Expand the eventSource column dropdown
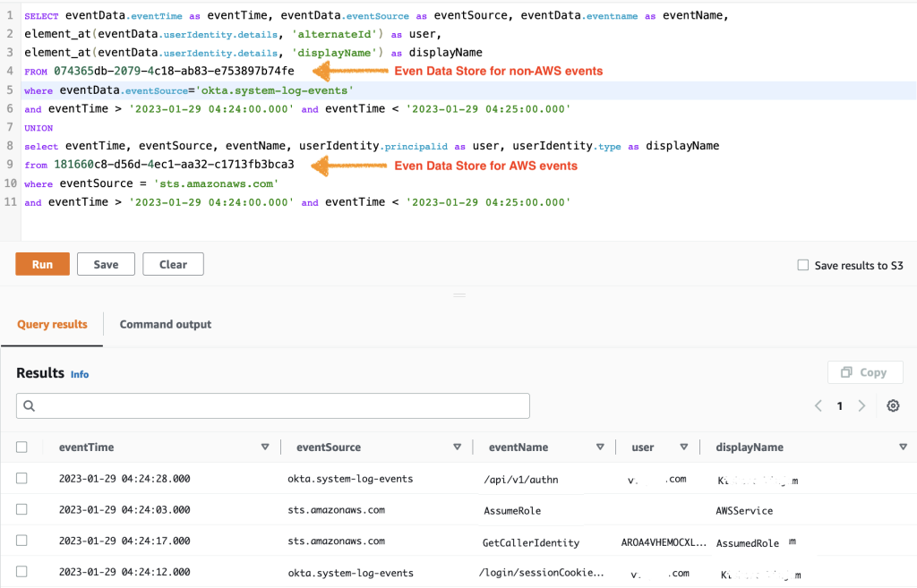 tap(457, 447)
